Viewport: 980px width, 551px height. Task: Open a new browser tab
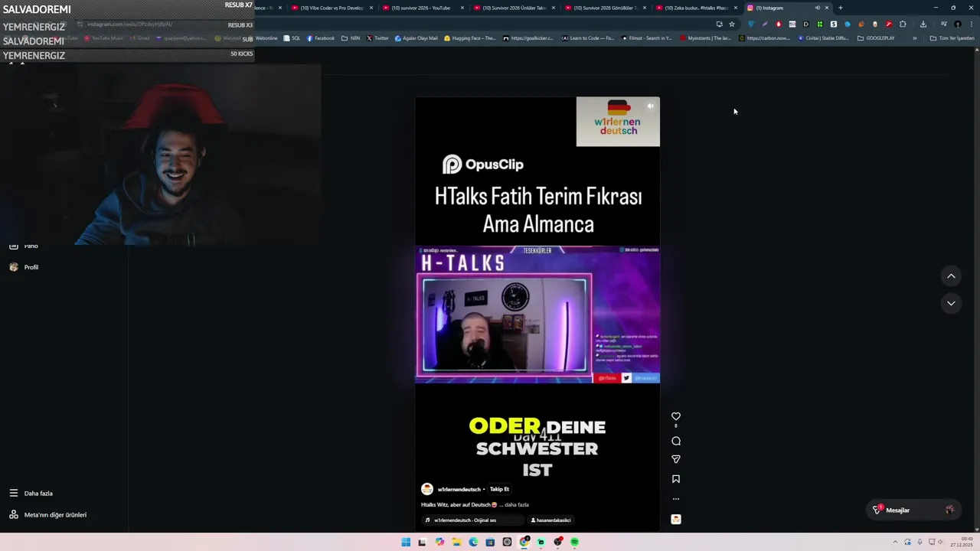click(841, 8)
